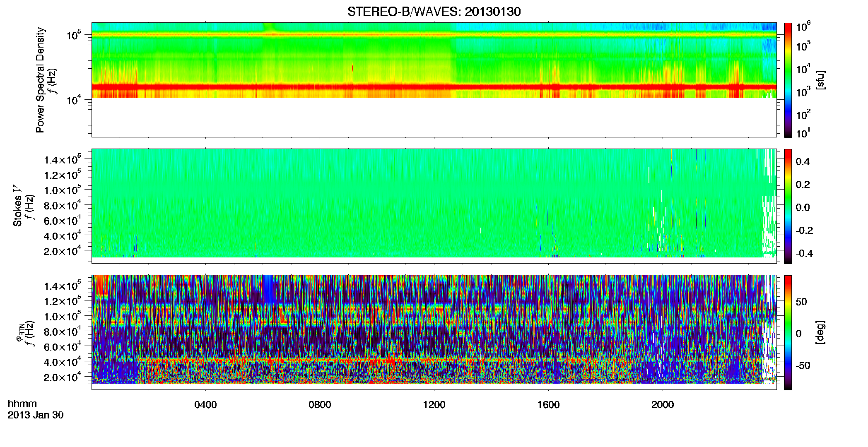Click the Stokes V axis label

click(17, 206)
